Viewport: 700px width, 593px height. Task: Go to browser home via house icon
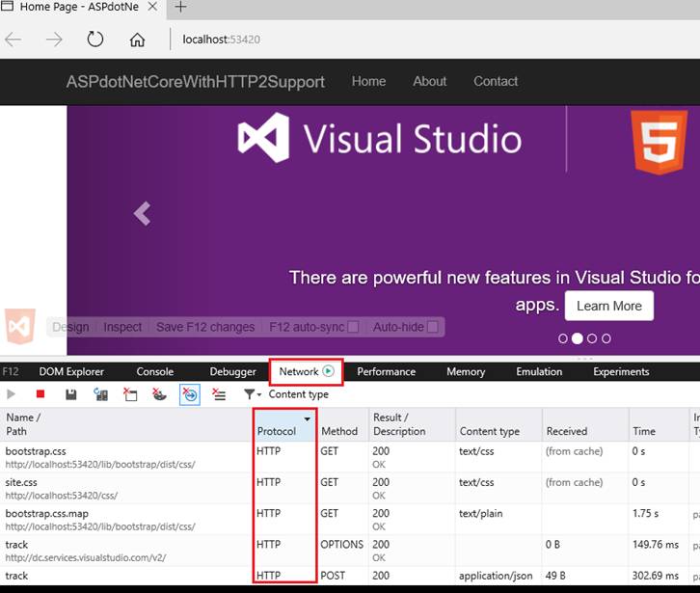(137, 40)
